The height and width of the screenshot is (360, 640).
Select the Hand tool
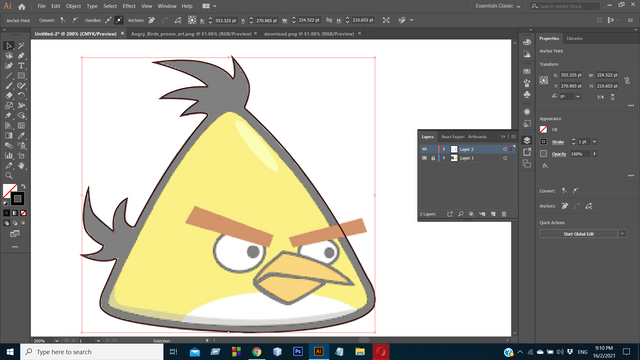[21, 165]
